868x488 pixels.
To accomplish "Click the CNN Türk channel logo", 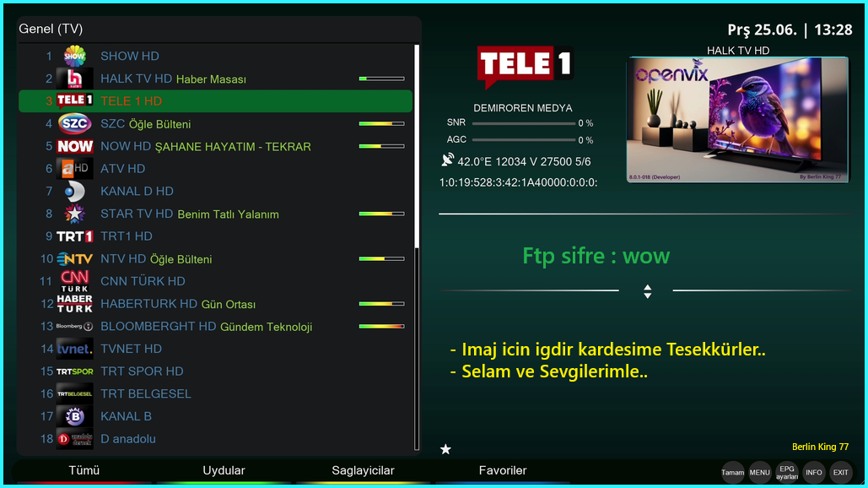I will 74,281.
